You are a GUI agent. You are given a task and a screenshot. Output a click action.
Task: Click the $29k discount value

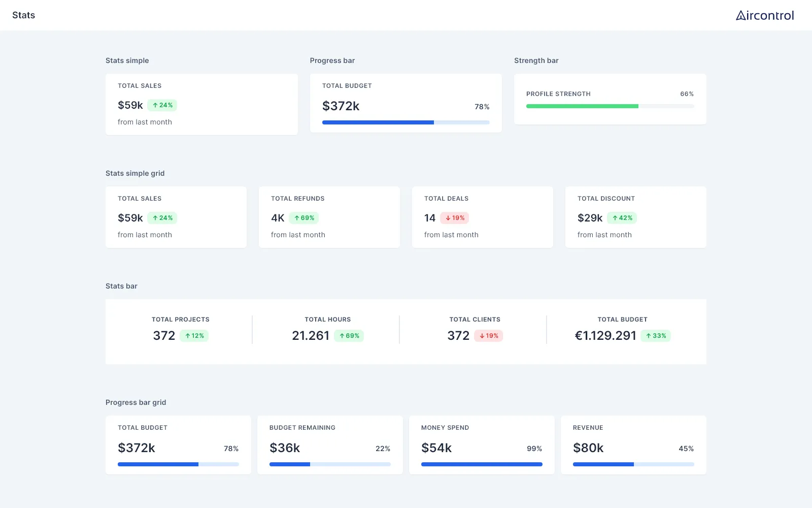click(590, 218)
